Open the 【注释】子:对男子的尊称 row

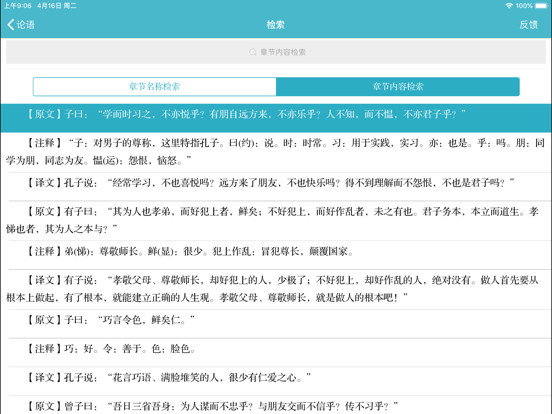pyautogui.click(x=276, y=152)
